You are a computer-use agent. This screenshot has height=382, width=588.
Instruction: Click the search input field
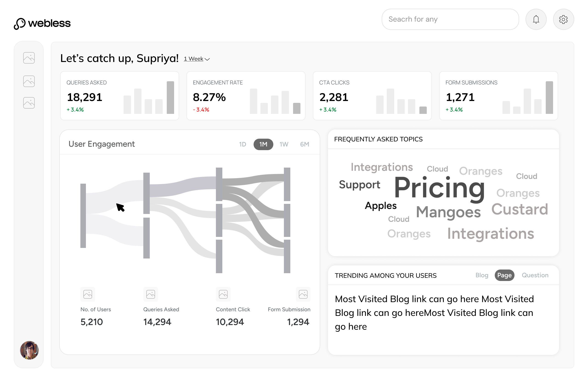[x=450, y=19]
